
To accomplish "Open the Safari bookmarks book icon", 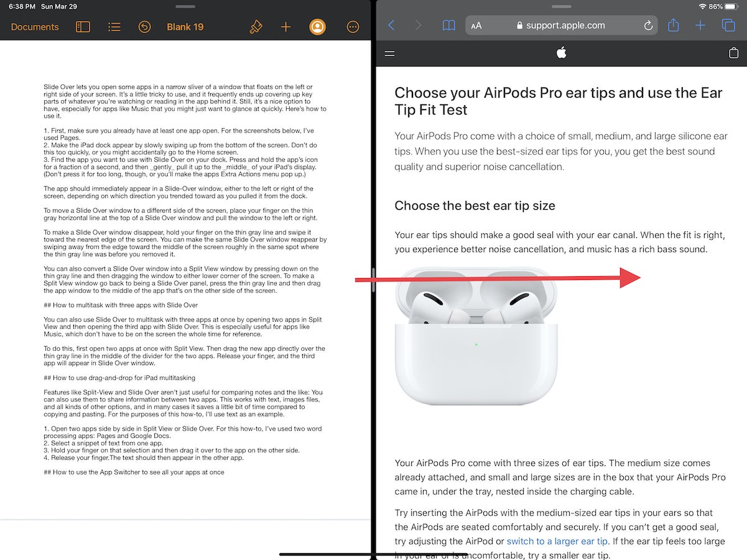I will coord(448,26).
